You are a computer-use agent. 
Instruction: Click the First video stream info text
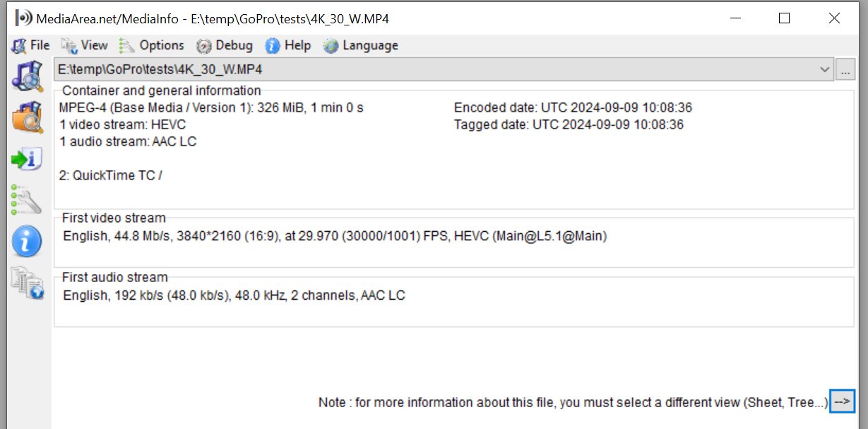pos(335,236)
